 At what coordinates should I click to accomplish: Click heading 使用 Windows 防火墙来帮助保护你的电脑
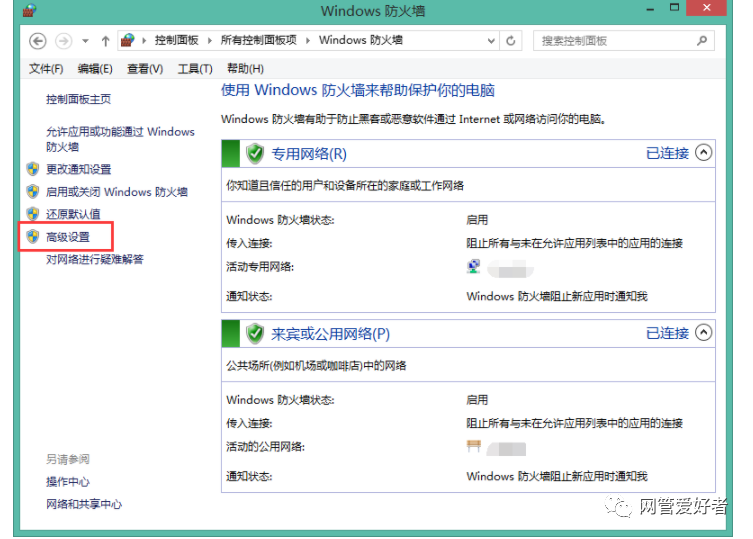pyautogui.click(x=358, y=90)
